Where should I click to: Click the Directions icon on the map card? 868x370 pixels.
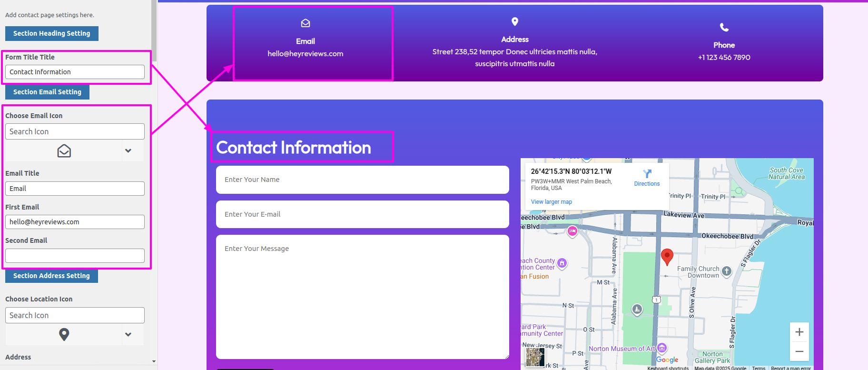coord(647,174)
